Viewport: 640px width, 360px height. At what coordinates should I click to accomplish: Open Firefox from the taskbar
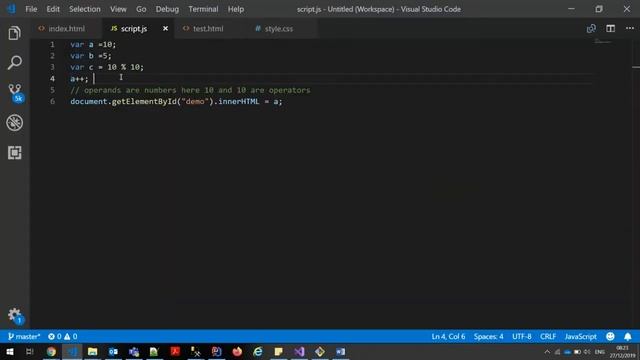tap(237, 351)
